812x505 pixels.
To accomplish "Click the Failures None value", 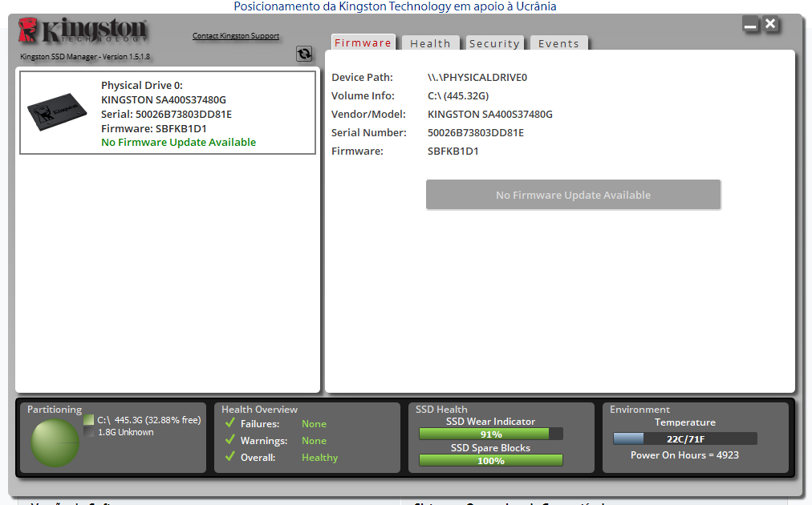I will point(314,424).
